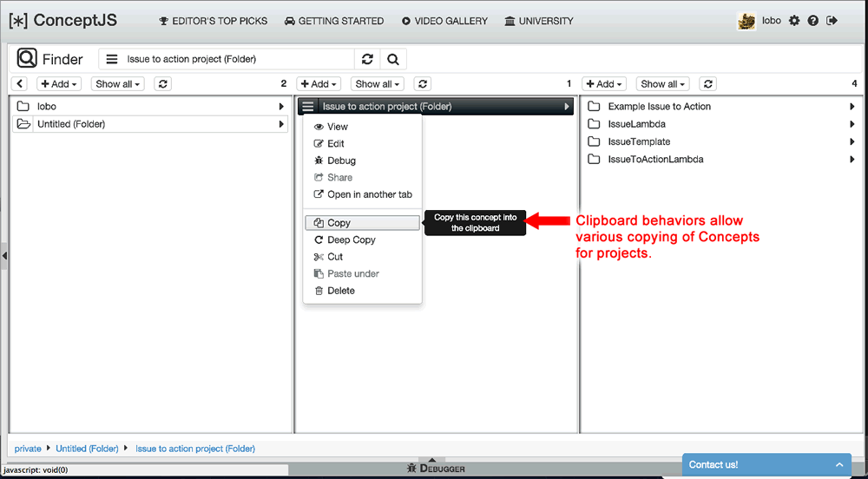Image resolution: width=868 pixels, height=479 pixels.
Task: Choose Copy in context menu
Action: pos(362,223)
